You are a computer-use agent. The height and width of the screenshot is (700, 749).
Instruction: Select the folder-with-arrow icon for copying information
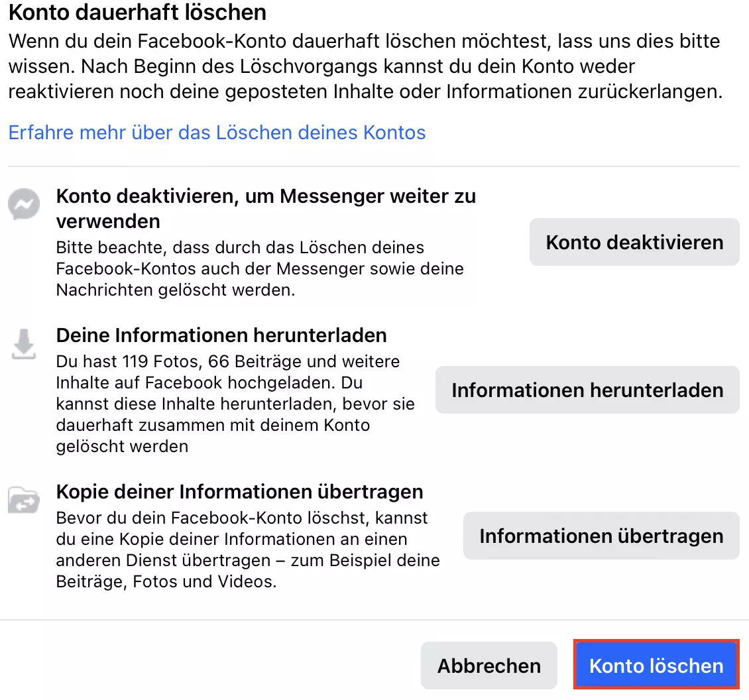[x=24, y=501]
